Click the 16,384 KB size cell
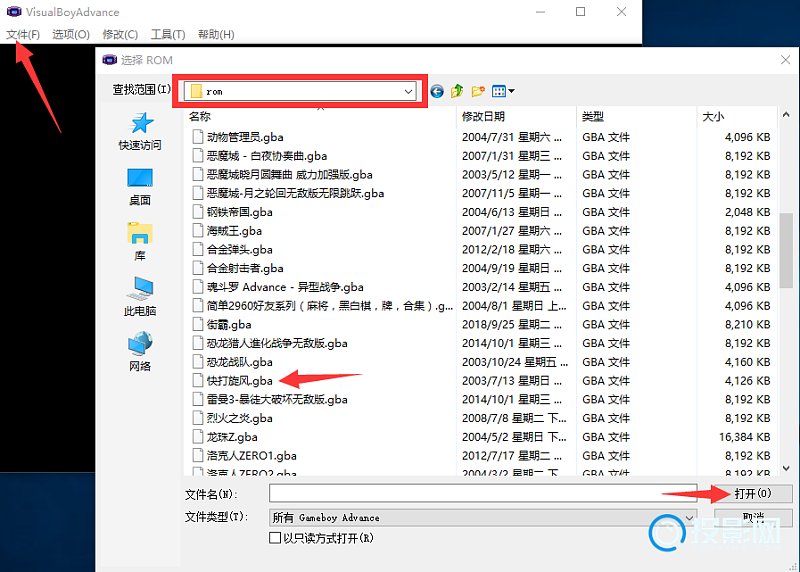The width and height of the screenshot is (800, 572). point(745,437)
